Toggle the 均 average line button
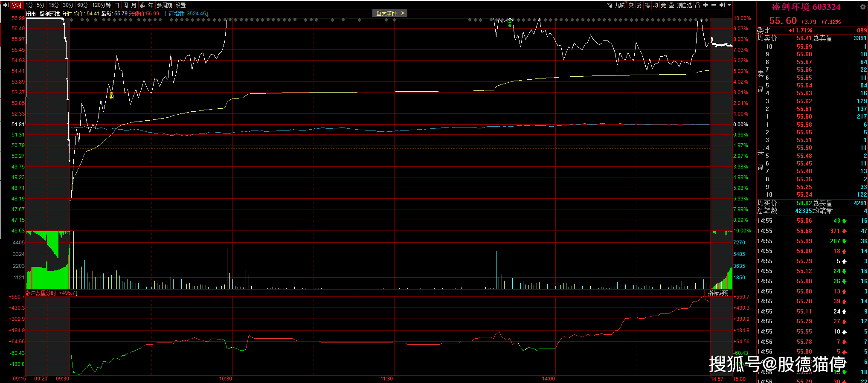 point(656,5)
